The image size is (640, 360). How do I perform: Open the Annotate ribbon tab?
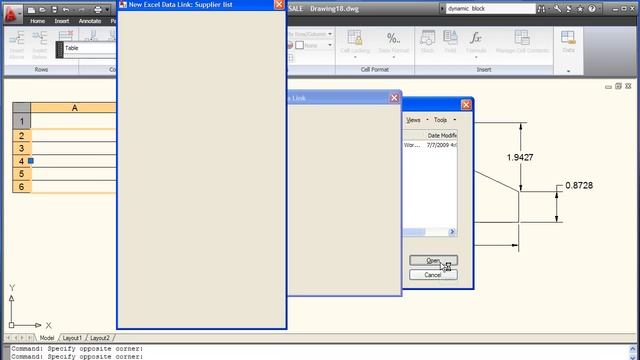pyautogui.click(x=90, y=21)
